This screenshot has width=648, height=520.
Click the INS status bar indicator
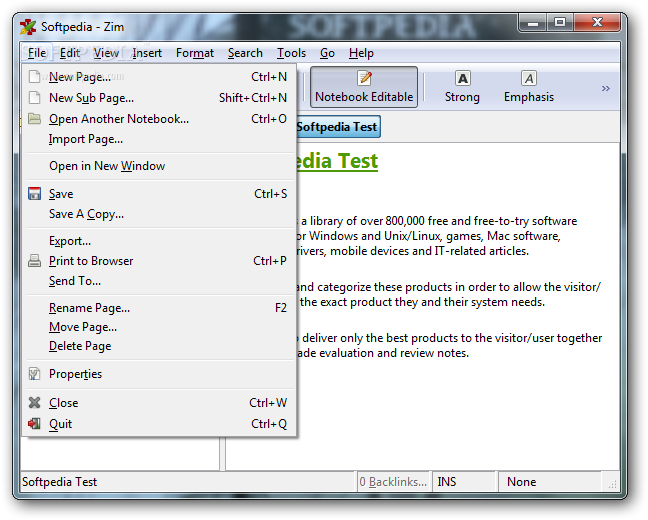(x=447, y=482)
